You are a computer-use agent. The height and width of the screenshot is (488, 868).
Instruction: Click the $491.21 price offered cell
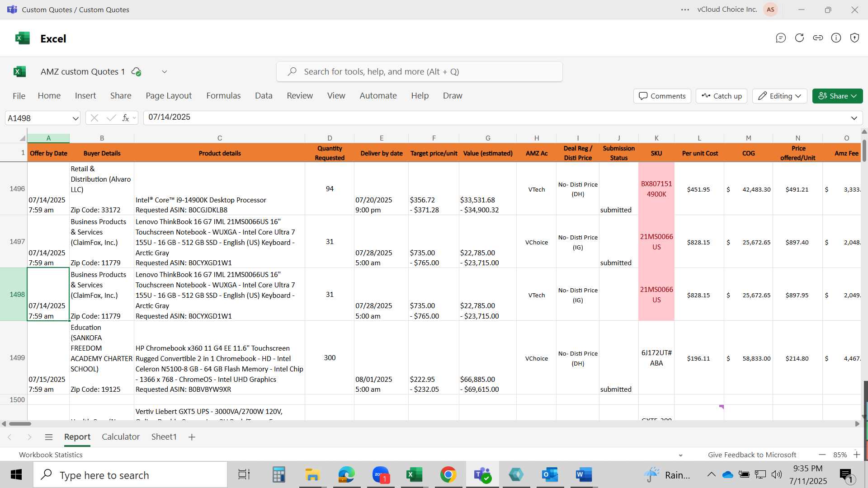coord(797,189)
